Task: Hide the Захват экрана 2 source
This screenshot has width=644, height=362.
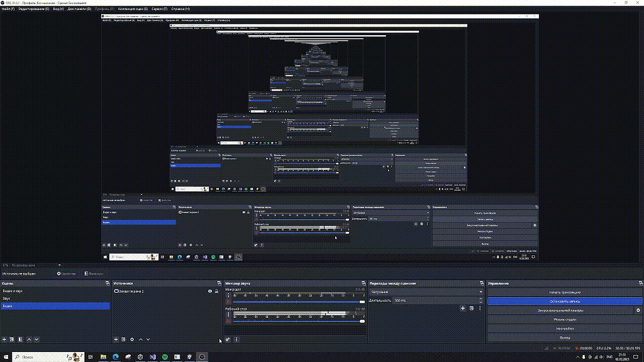Action: (x=211, y=291)
